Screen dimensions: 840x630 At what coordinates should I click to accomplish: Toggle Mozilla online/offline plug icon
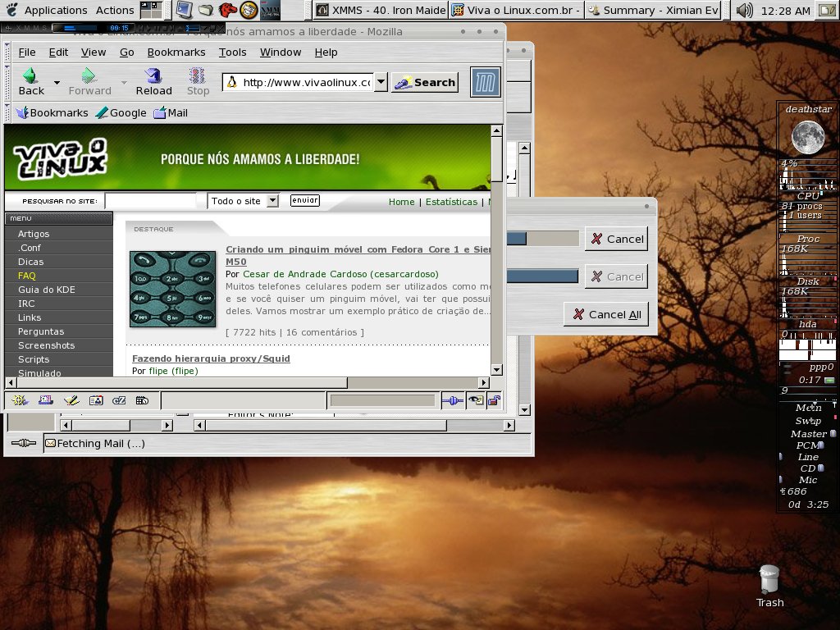pos(453,400)
